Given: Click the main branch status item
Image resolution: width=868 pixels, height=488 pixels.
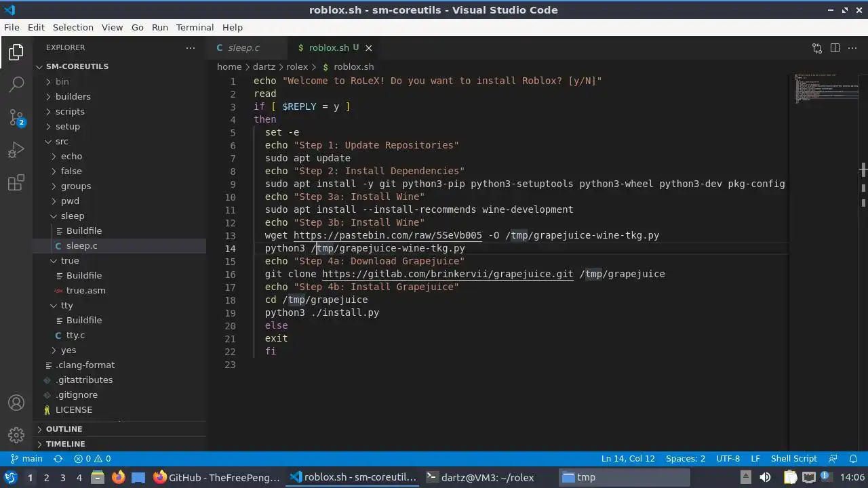Looking at the screenshot, I should pyautogui.click(x=27, y=459).
